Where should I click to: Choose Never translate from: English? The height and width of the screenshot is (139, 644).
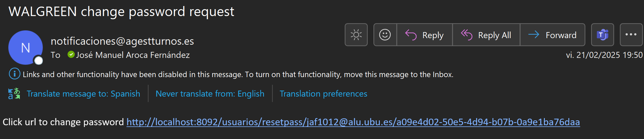tap(210, 94)
